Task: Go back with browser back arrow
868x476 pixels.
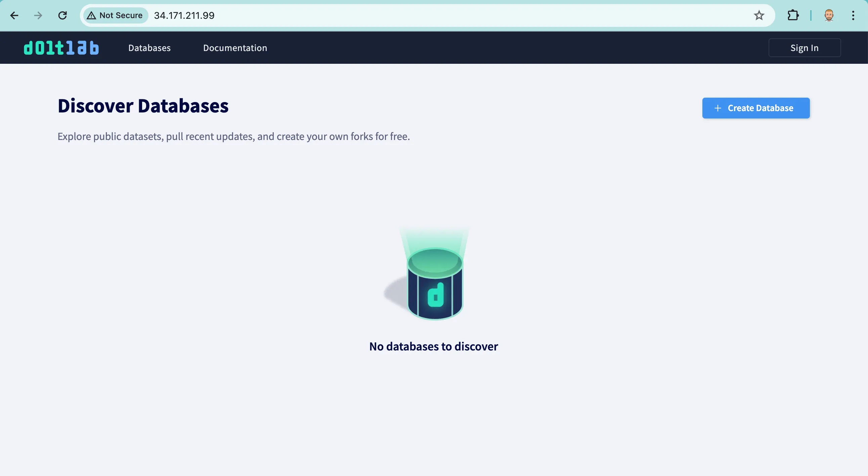Action: coord(14,15)
